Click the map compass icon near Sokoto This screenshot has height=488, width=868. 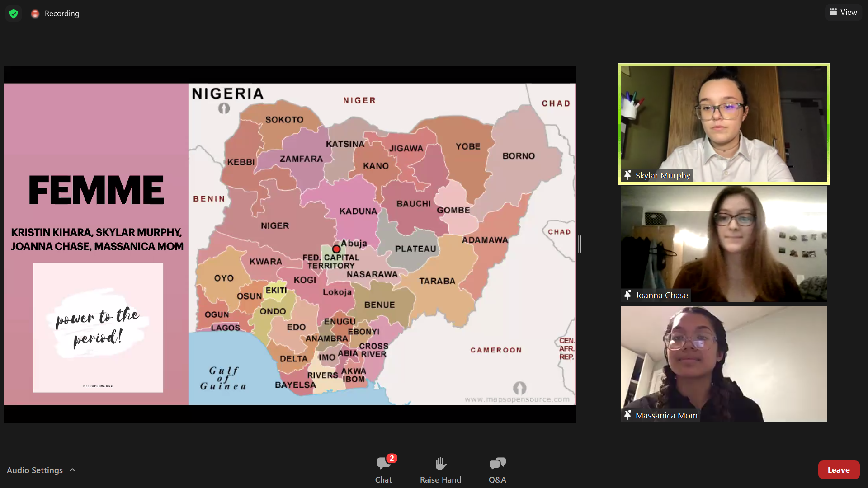[x=224, y=108]
